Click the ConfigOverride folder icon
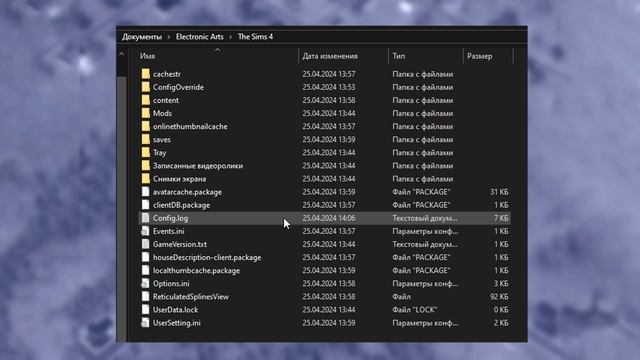The height and width of the screenshot is (360, 640). [x=146, y=87]
